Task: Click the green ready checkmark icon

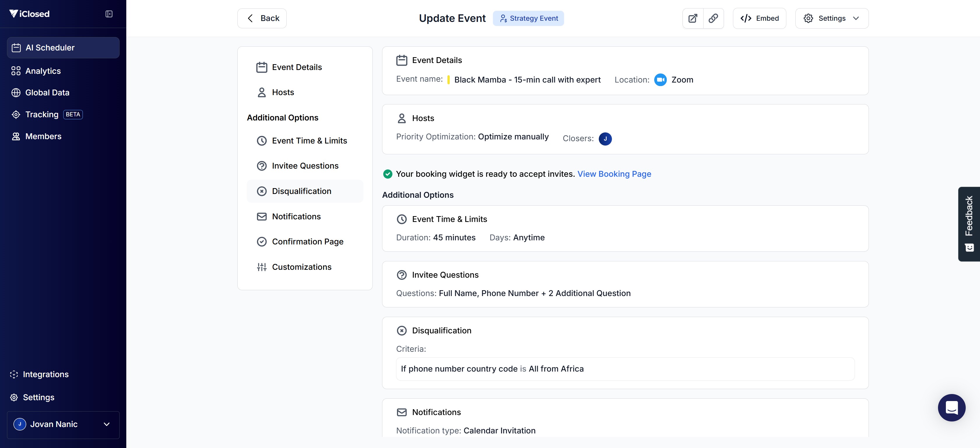Action: click(387, 174)
